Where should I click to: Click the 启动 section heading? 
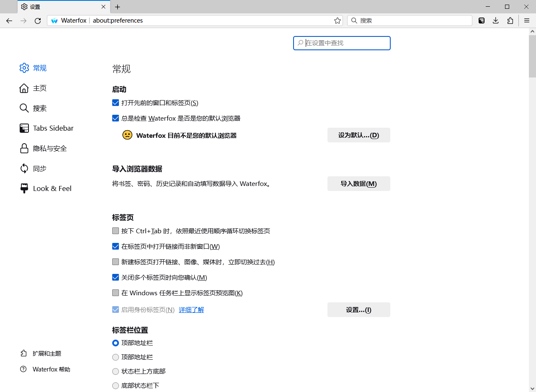(x=119, y=89)
